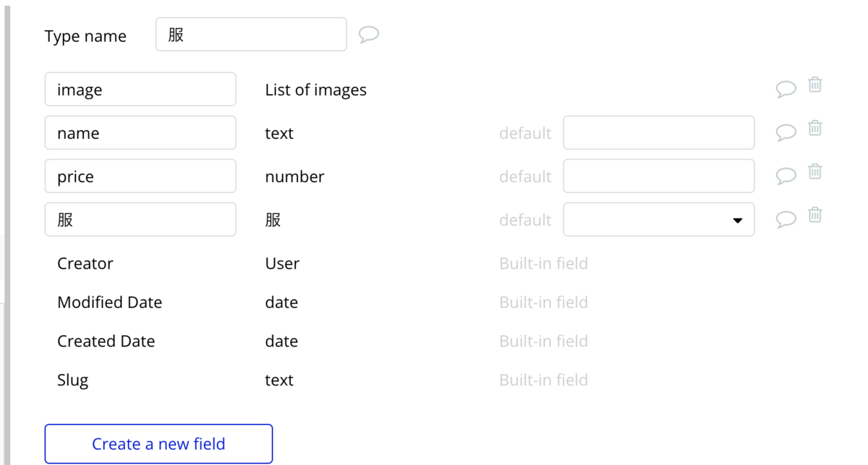The image size is (868, 465).
Task: Click Create a new field button
Action: pos(158,443)
